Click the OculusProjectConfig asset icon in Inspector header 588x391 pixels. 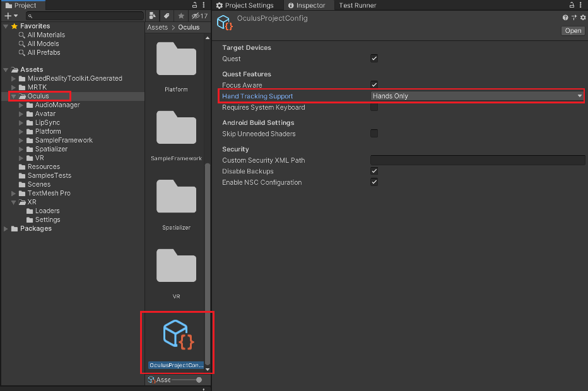point(225,23)
